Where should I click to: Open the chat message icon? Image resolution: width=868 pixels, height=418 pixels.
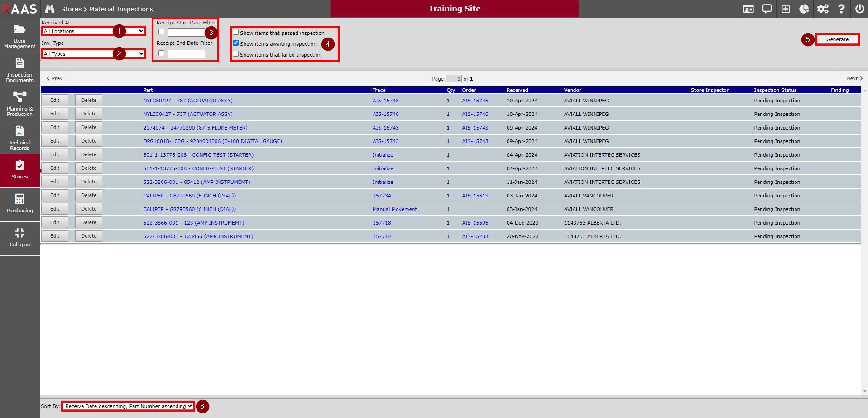767,9
